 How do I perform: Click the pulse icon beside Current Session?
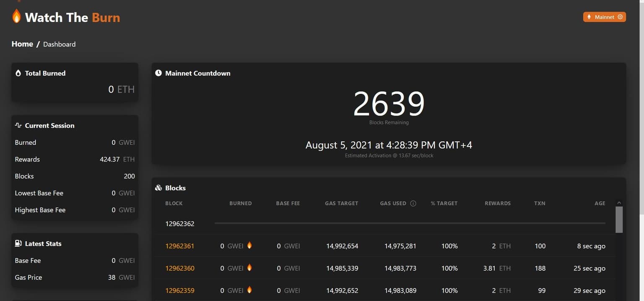pyautogui.click(x=18, y=126)
